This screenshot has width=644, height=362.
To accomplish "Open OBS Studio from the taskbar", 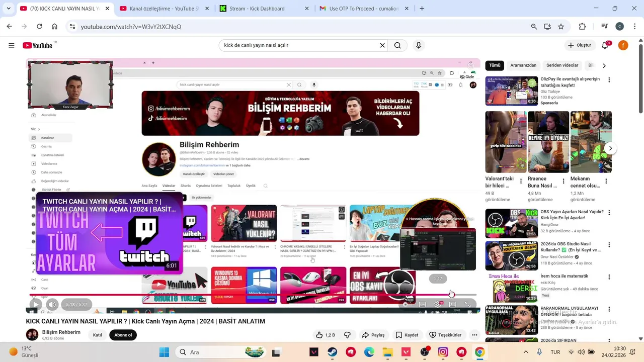I will [425, 352].
